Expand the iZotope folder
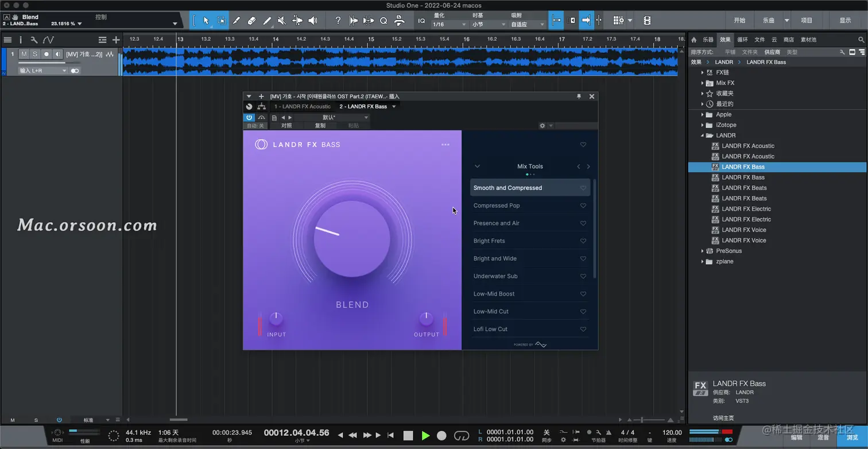The width and height of the screenshot is (868, 449). coord(703,125)
